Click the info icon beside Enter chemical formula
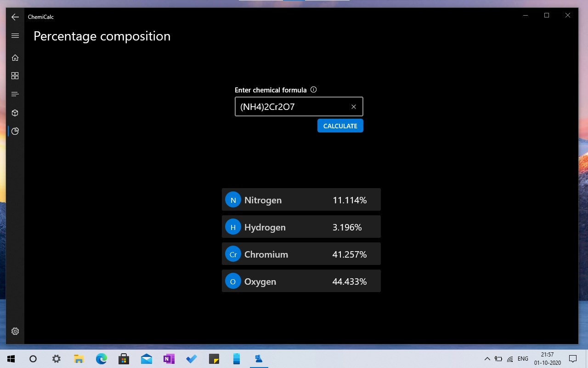588x368 pixels. click(x=314, y=90)
